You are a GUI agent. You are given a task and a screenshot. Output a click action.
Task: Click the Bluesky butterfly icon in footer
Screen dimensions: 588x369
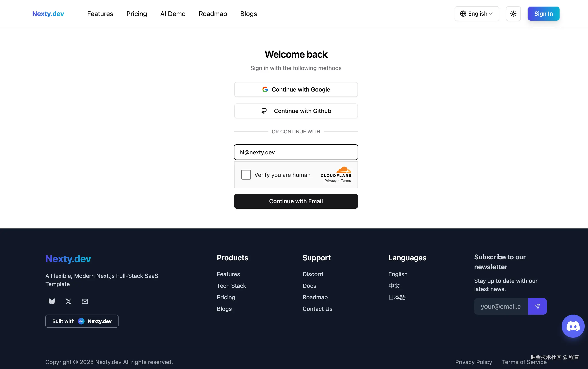click(52, 301)
